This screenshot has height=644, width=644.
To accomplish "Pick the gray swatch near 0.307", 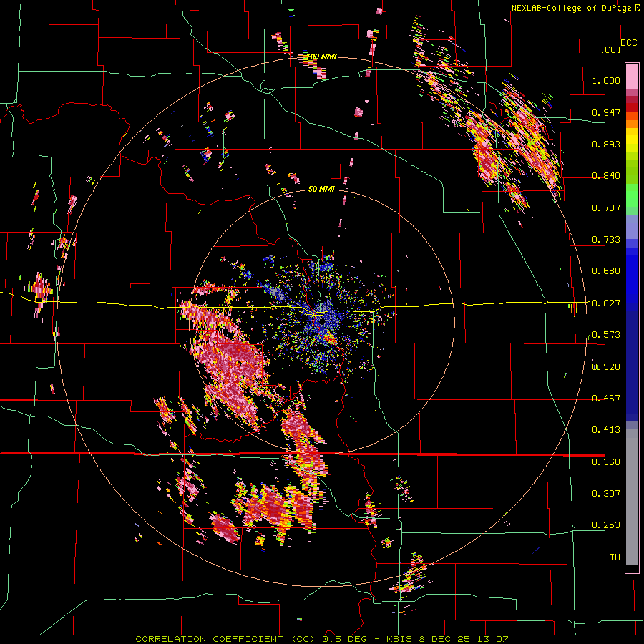I will coord(632,497).
